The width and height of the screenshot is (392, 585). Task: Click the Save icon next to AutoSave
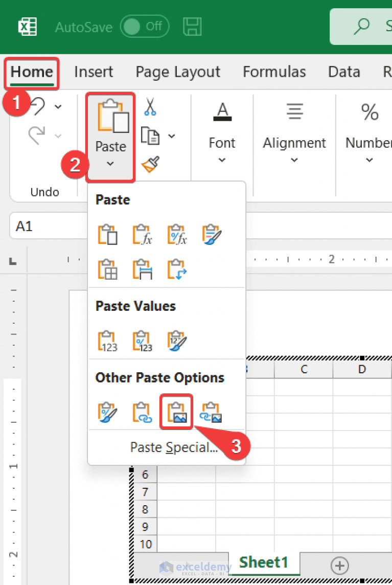193,27
